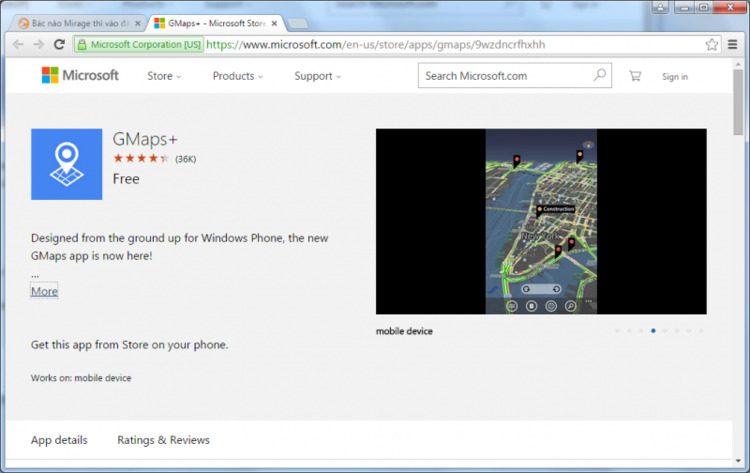
Task: Switch to GMaps+ Microsoft Store tab
Action: click(216, 23)
